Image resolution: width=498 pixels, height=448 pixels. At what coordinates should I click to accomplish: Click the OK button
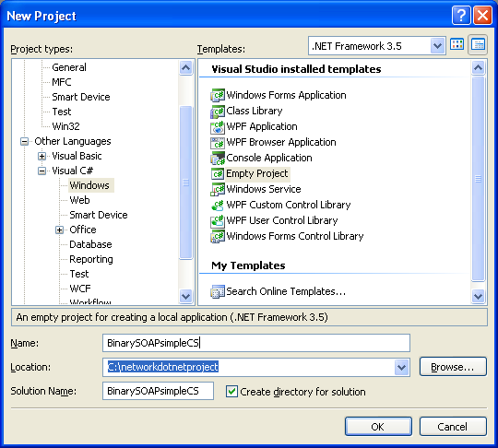[378, 427]
